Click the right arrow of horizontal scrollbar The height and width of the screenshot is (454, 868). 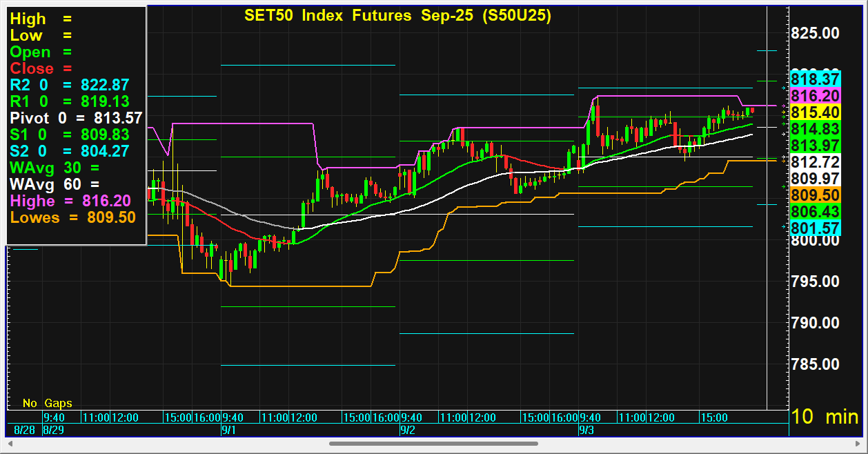coord(856,444)
